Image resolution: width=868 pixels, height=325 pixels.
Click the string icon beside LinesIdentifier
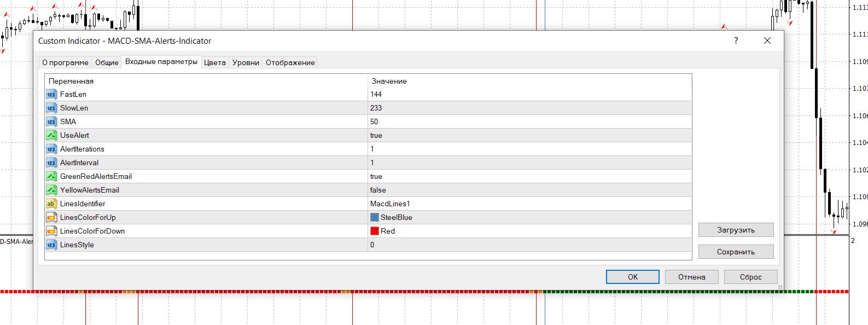tap(51, 204)
